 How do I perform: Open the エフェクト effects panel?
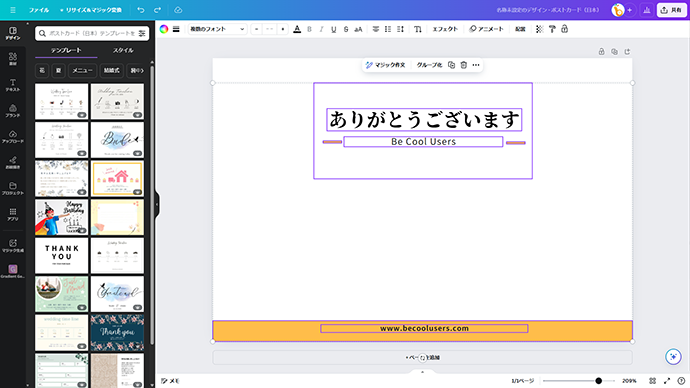tap(445, 29)
